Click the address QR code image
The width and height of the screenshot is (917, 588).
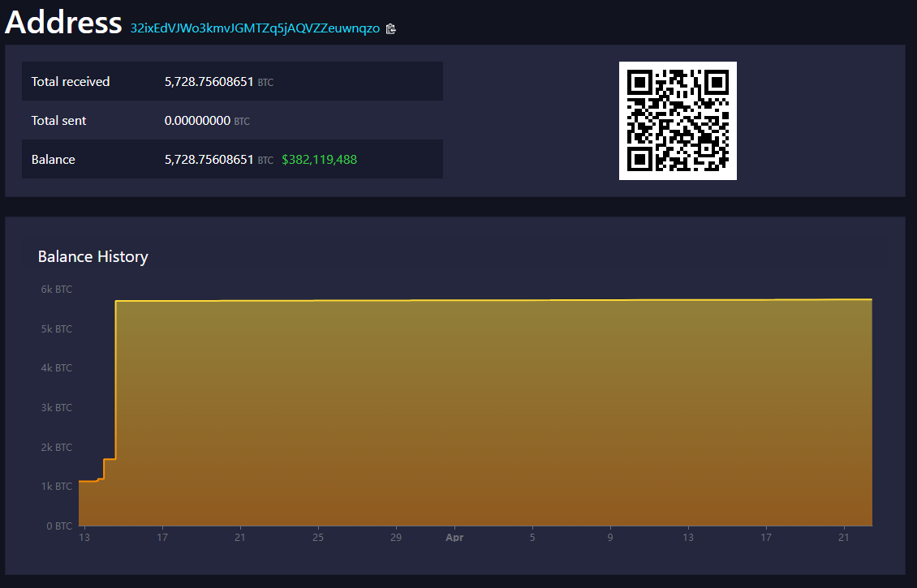point(678,120)
